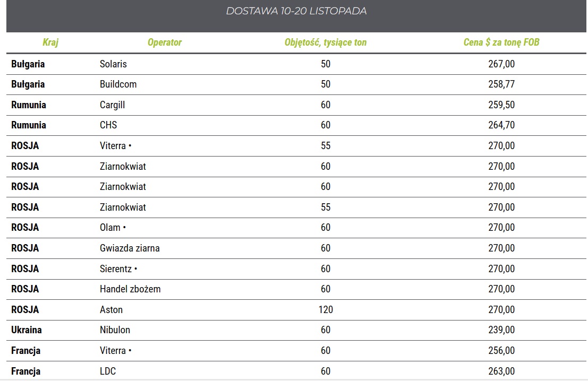Select 'ROSJA' in the Handel zbożem row
This screenshot has width=588, height=381.
tap(25, 289)
